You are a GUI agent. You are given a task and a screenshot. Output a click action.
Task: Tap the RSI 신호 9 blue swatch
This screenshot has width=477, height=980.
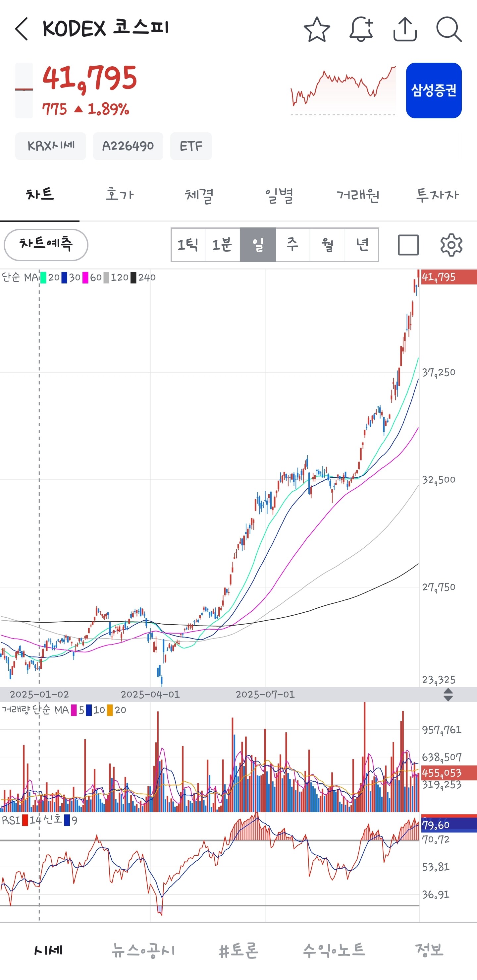[x=67, y=820]
